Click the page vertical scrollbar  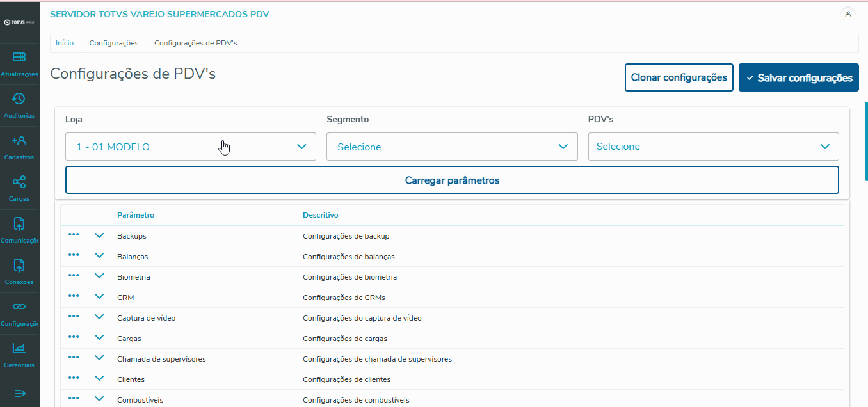click(865, 143)
